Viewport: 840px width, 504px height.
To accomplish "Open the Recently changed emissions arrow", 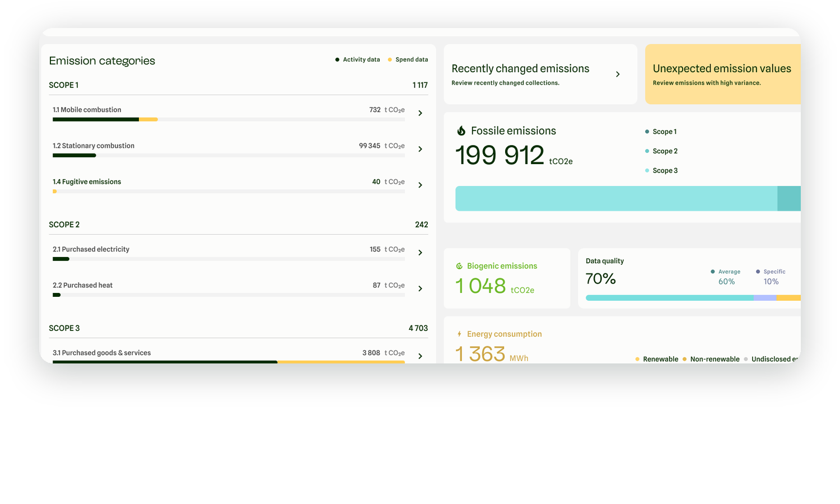I will 618,74.
